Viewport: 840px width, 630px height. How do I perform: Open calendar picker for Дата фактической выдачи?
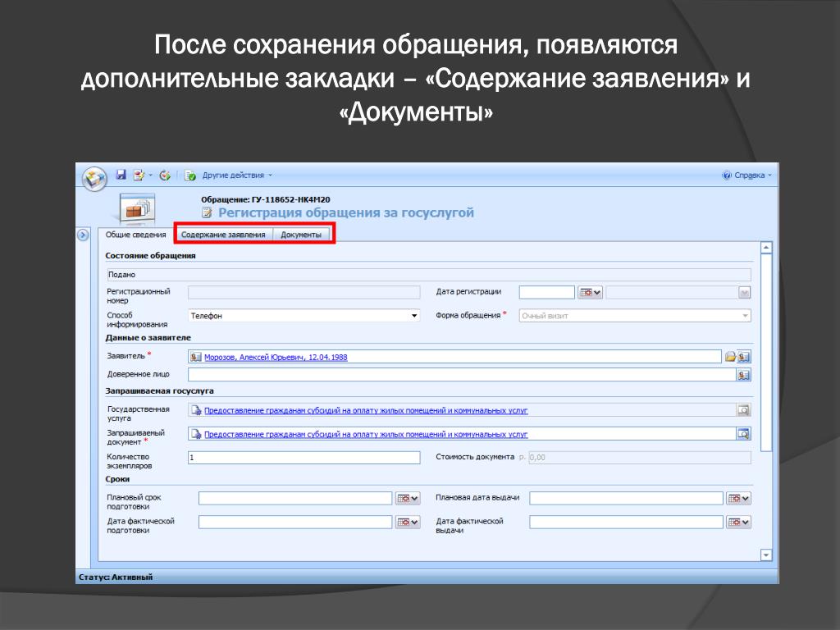(x=739, y=522)
